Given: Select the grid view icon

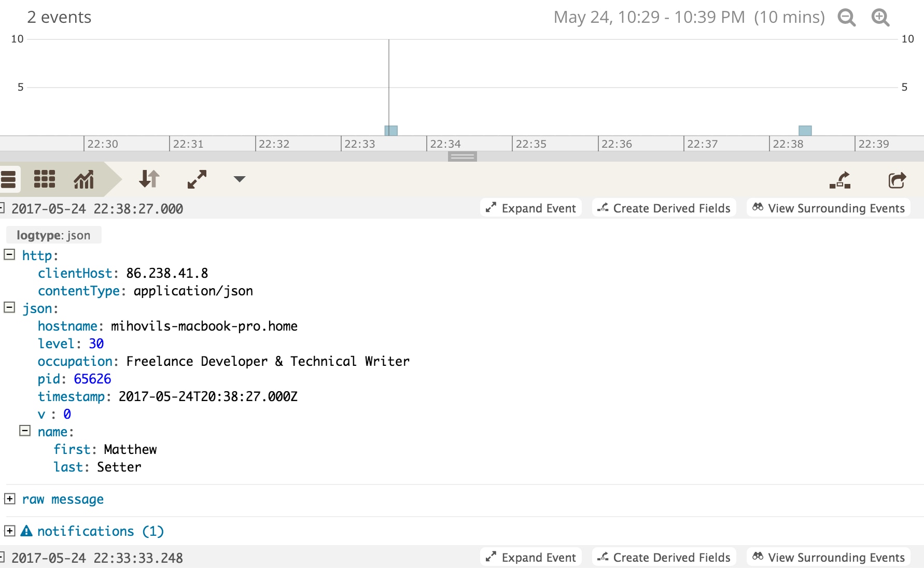Looking at the screenshot, I should pos(45,180).
